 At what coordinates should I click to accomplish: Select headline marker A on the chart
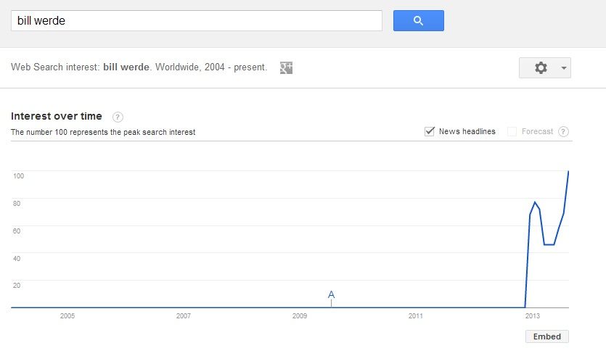coord(331,295)
